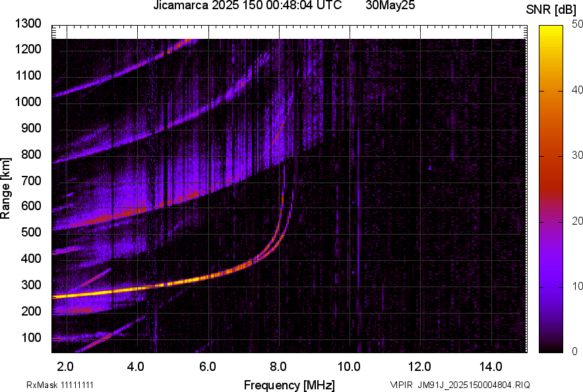Image resolution: width=583 pixels, height=392 pixels.
Task: Click the range tick label '1300'
Action: (28, 24)
